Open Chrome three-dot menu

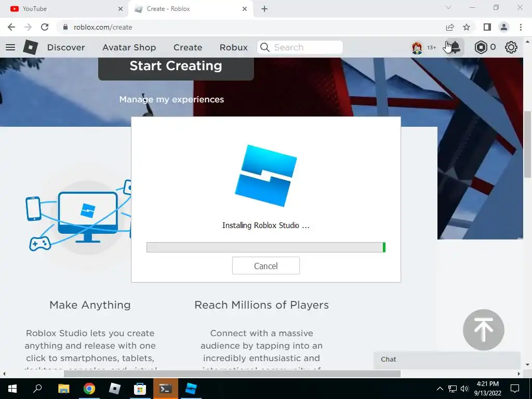point(521,27)
